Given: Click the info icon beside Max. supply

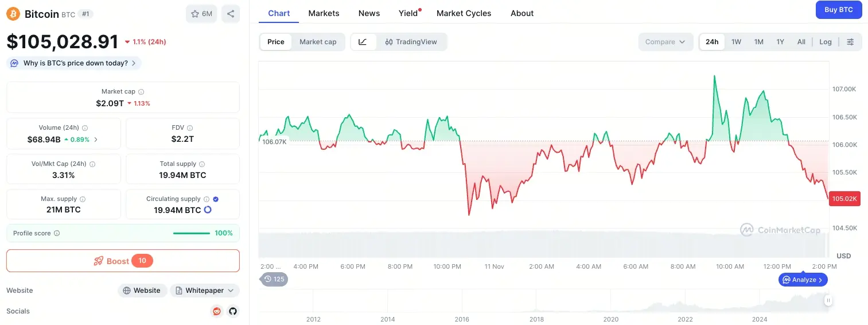Looking at the screenshot, I should [x=83, y=199].
